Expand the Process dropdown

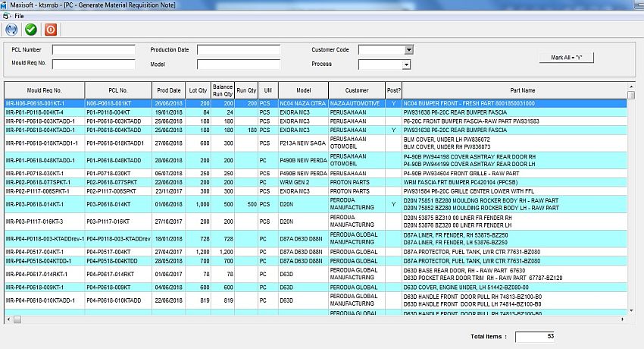pyautogui.click(x=406, y=64)
